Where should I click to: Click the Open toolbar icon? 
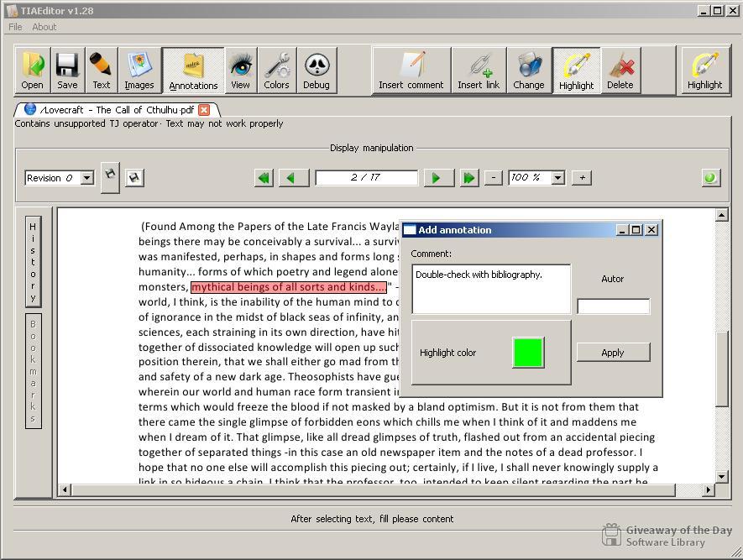[32, 71]
